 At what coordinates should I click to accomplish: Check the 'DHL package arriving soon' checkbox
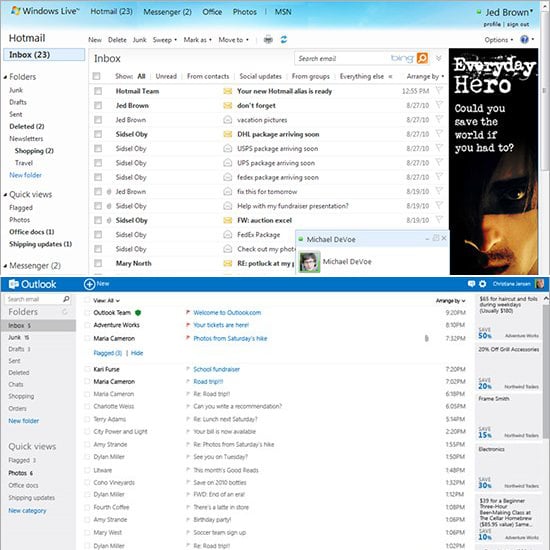coord(98,134)
